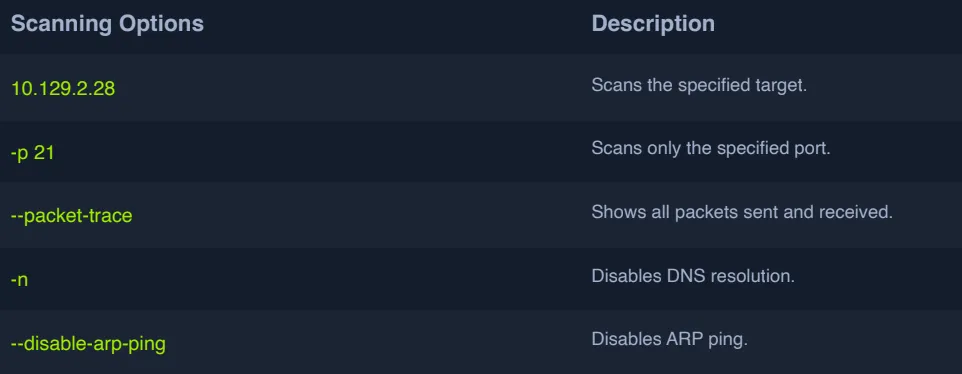Viewport: 962px width, 374px height.
Task: Click "Shows all packets sent and received." text
Action: (742, 212)
